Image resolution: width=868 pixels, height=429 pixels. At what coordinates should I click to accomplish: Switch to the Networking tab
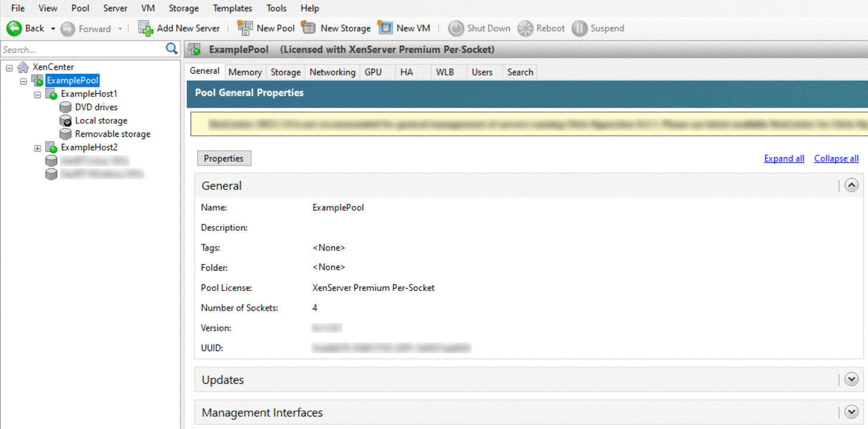[332, 71]
